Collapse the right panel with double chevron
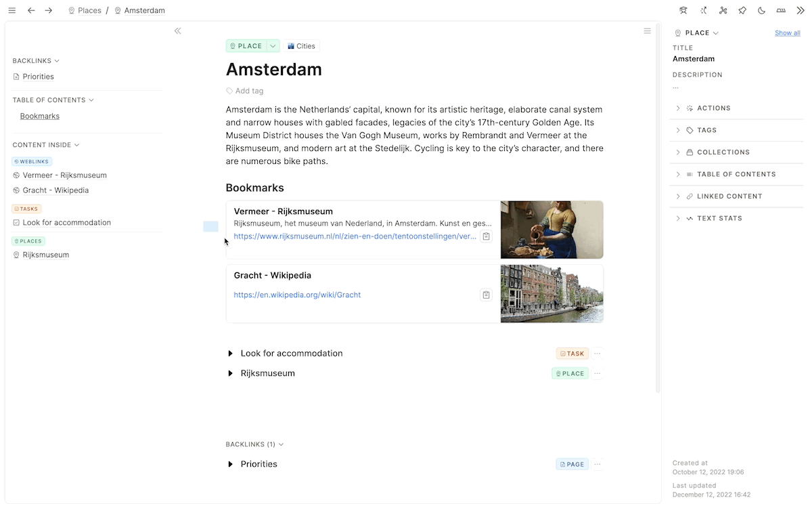Screen dimensions: 812x508 tap(800, 11)
